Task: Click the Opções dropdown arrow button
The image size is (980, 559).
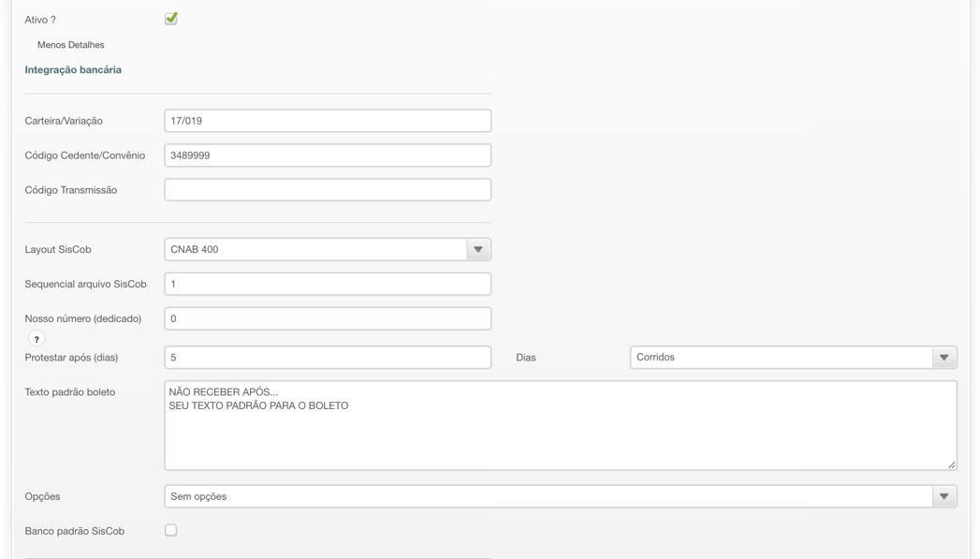Action: [x=943, y=497]
